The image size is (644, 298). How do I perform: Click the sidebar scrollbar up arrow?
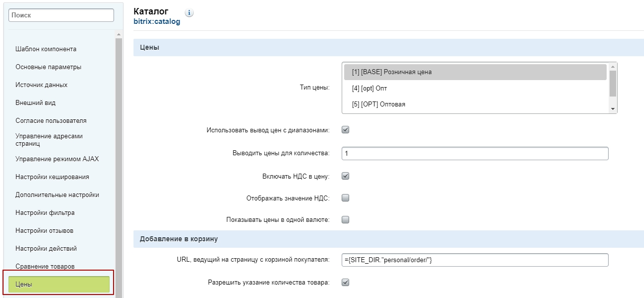coord(119,34)
